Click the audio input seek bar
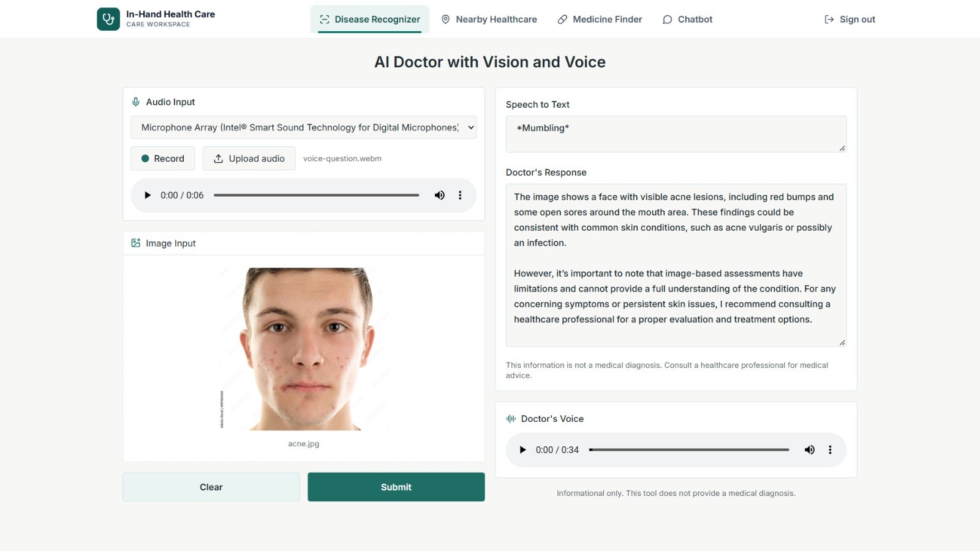Viewport: 980px width, 551px height. (x=317, y=195)
